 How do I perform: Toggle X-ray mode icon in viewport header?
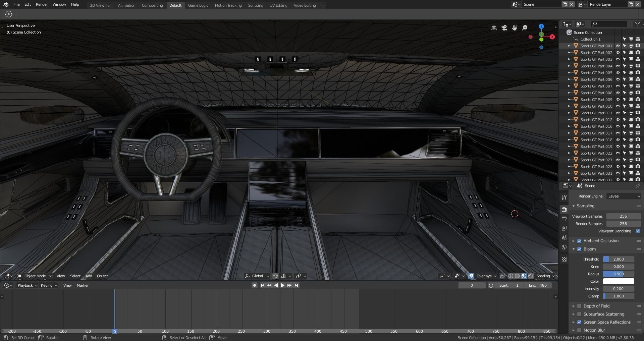pyautogui.click(x=502, y=276)
